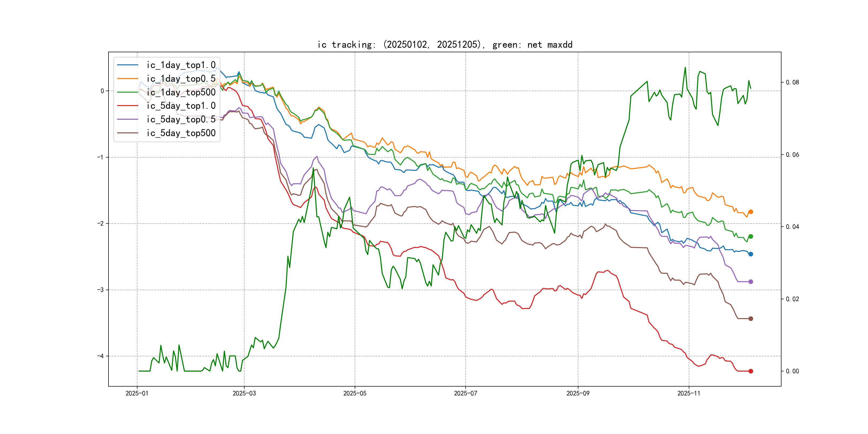Click the -4 left-axis tick label
The image size is (868, 434).
tap(100, 356)
